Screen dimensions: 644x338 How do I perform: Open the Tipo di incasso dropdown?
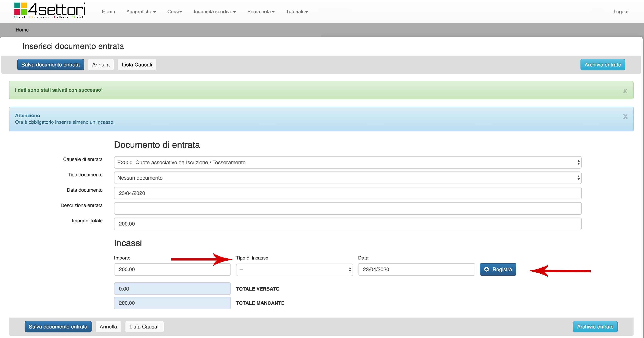294,270
